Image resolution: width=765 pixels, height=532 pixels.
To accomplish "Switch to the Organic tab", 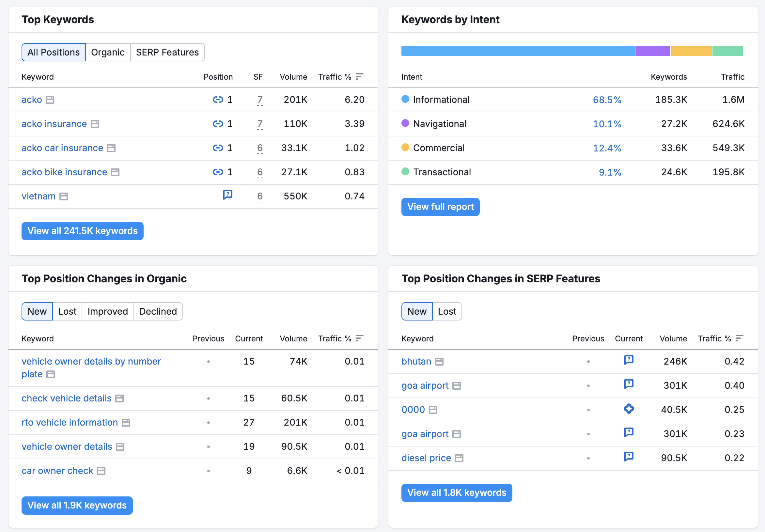I will point(108,52).
